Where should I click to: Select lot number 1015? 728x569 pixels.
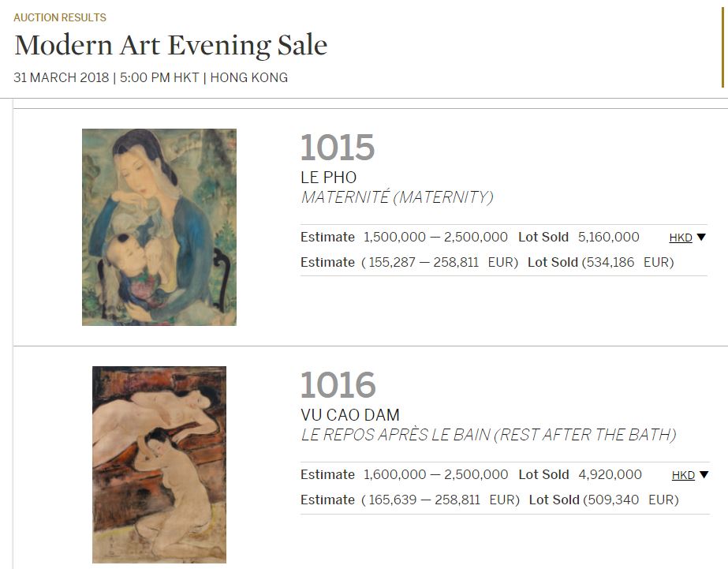337,148
